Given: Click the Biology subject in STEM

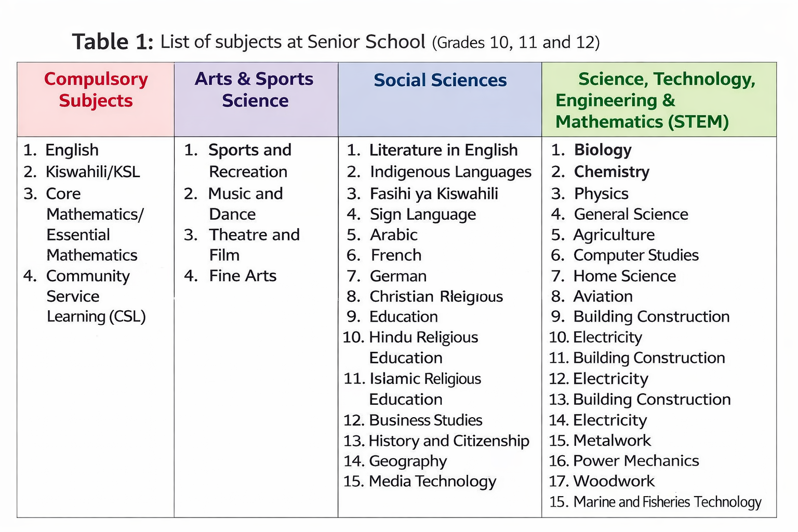Looking at the screenshot, I should [x=602, y=150].
